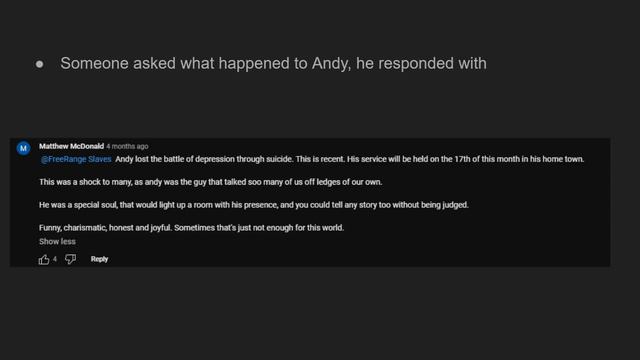Dislike the comment with thumbs down icon
Screen dimensions: 640x360
pyautogui.click(x=70, y=259)
